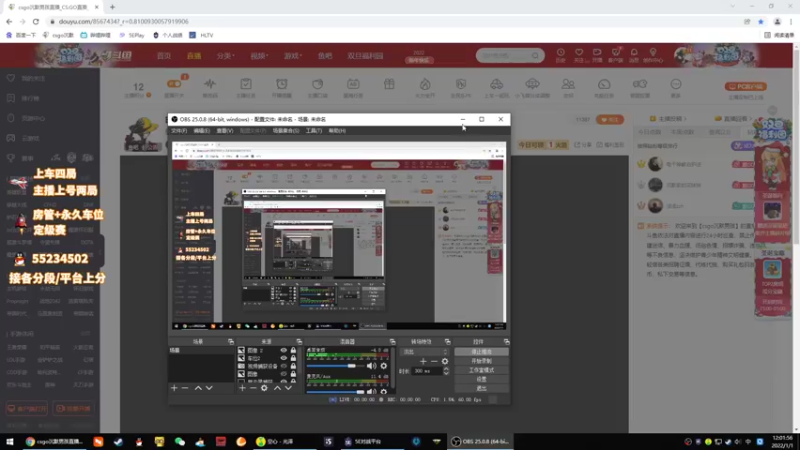
Task: Remove transition with minus icon
Action: coord(434,361)
